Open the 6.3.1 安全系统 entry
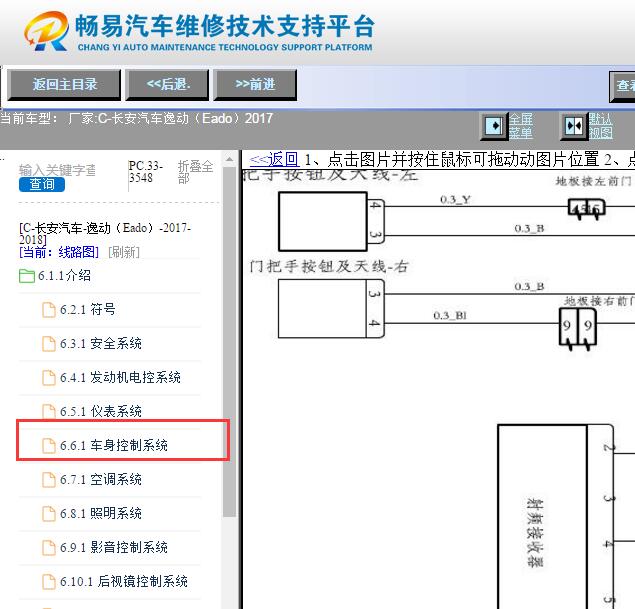 click(x=101, y=344)
